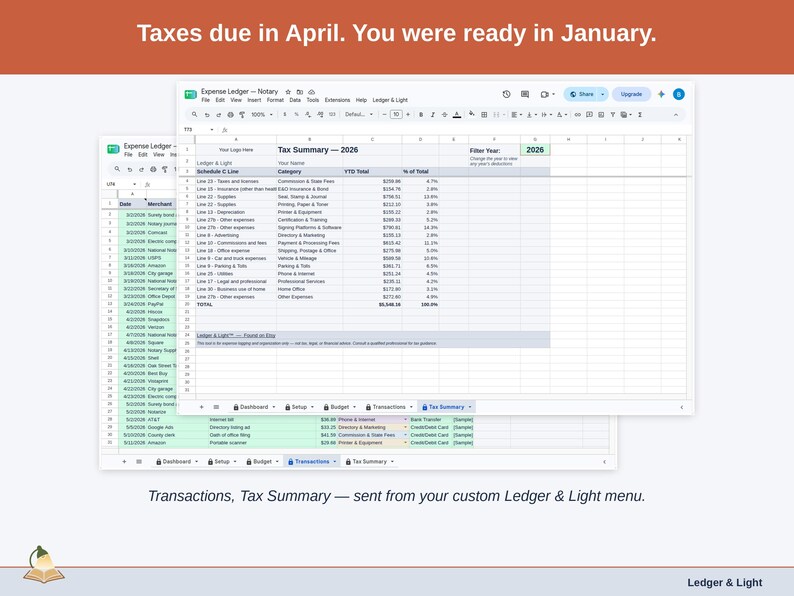Click the Share button
The image size is (794, 596).
tap(581, 94)
